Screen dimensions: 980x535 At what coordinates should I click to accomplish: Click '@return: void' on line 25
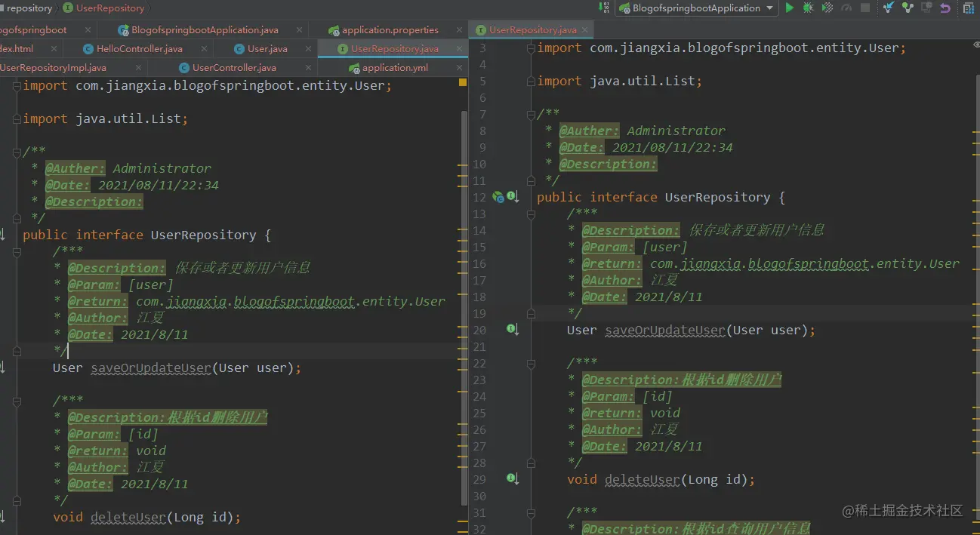coord(631,413)
